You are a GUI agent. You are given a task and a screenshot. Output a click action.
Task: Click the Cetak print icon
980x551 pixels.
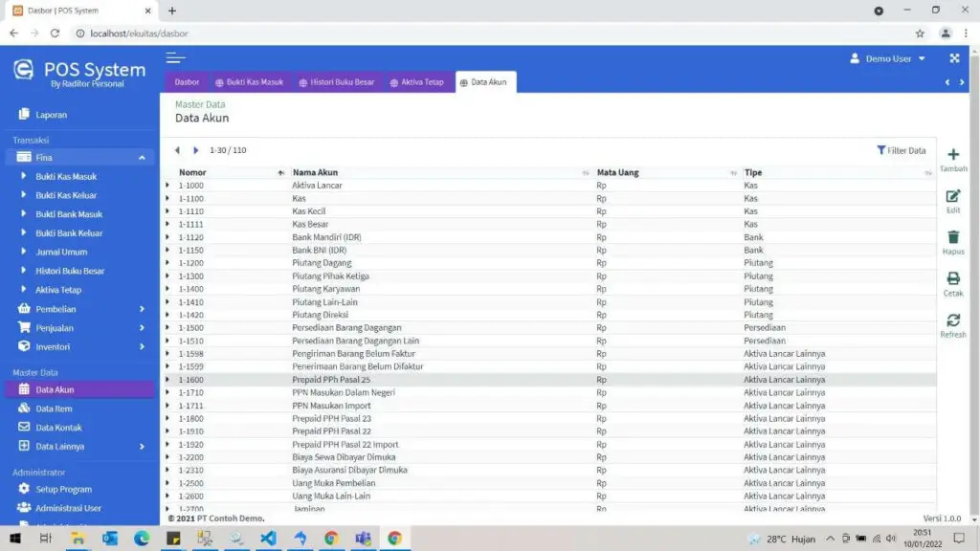[x=952, y=279]
